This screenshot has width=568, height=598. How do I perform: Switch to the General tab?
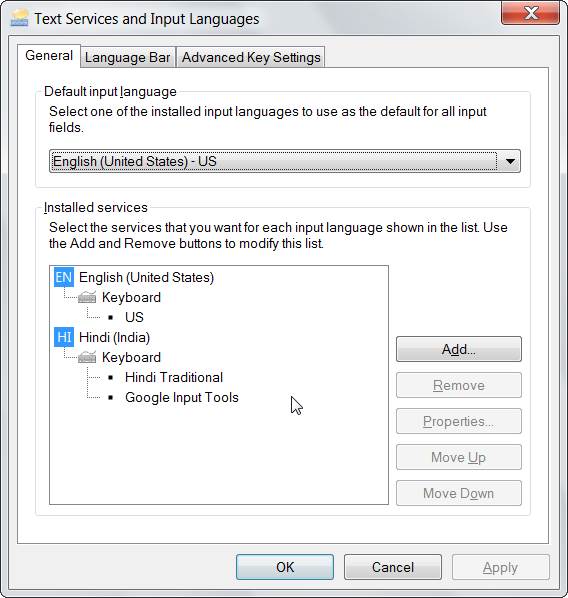pos(49,56)
